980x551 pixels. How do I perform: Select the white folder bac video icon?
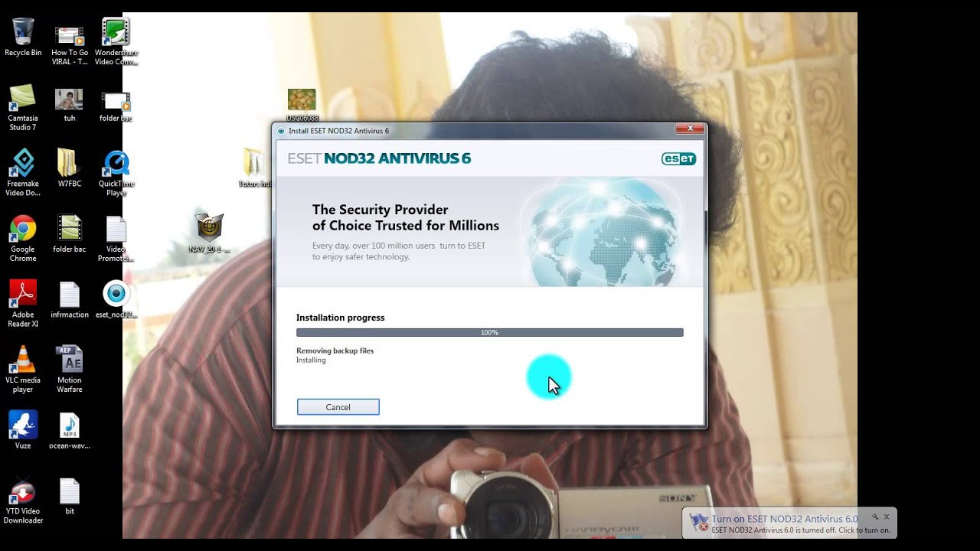(116, 104)
